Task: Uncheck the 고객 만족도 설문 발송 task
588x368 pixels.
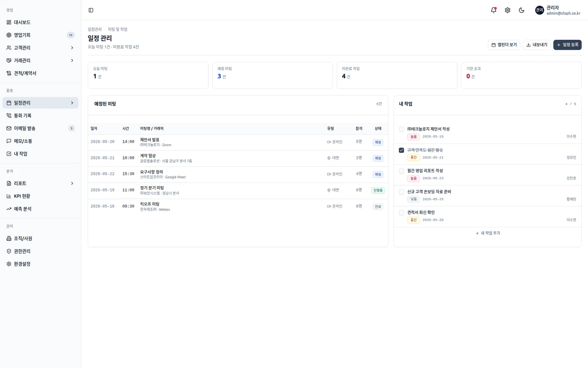Action: click(401, 150)
